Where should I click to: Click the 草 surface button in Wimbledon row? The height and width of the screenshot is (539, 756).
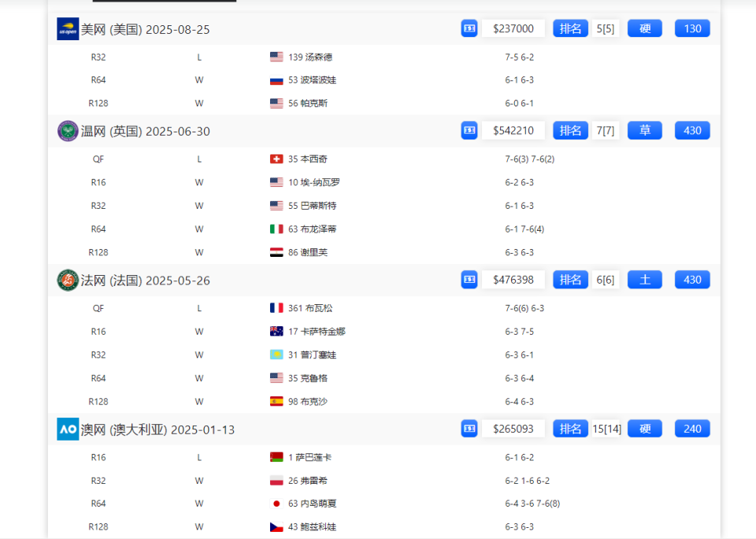click(645, 130)
